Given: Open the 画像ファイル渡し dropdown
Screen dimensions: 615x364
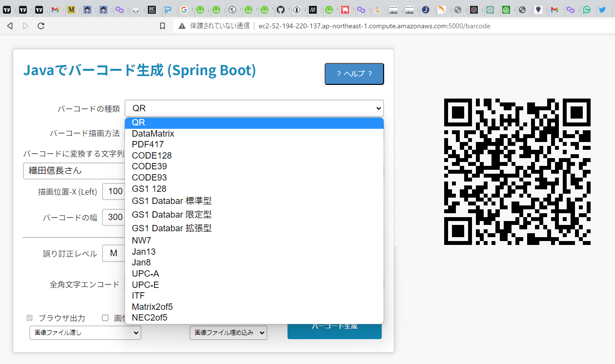Looking at the screenshot, I should [x=85, y=333].
